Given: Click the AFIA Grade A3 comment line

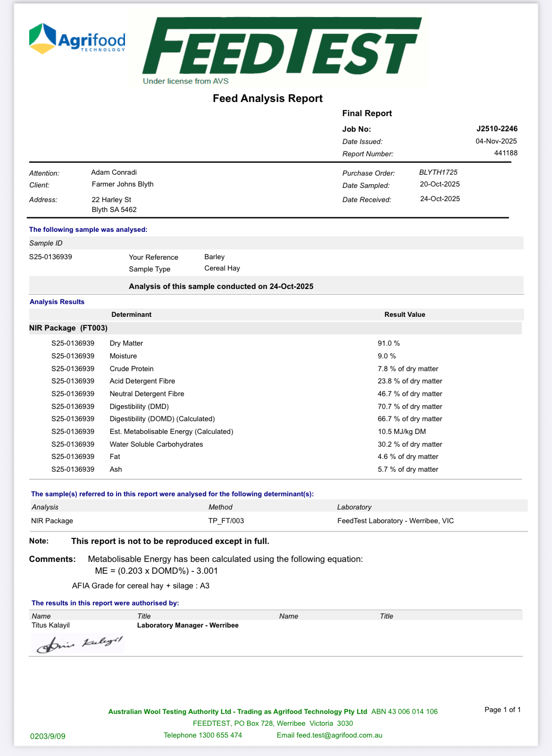Looking at the screenshot, I should [x=141, y=586].
